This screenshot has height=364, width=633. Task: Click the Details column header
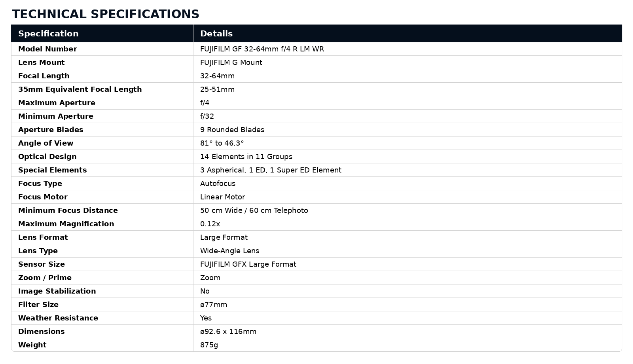point(216,34)
